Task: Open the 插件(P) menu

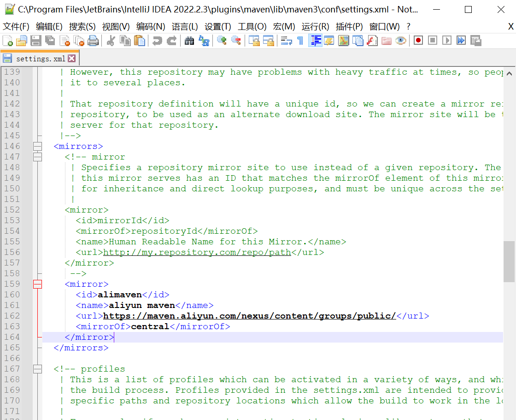Action: click(x=349, y=26)
